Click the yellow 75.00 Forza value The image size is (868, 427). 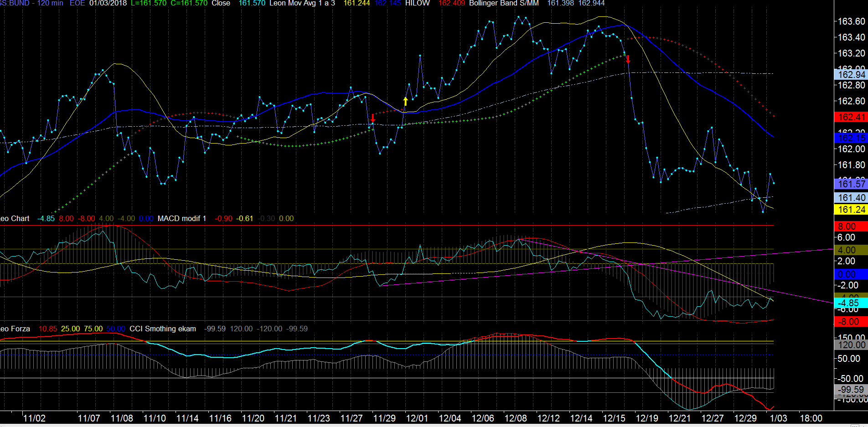[93, 329]
